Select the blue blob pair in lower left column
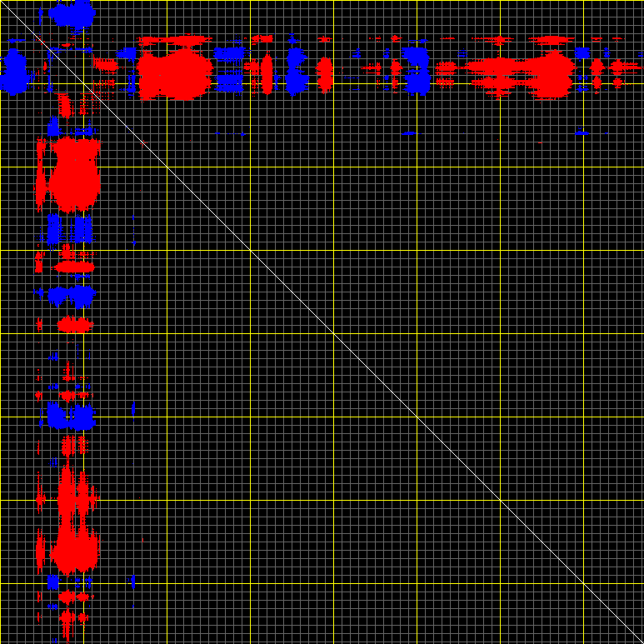The image size is (644, 644). click(70, 415)
